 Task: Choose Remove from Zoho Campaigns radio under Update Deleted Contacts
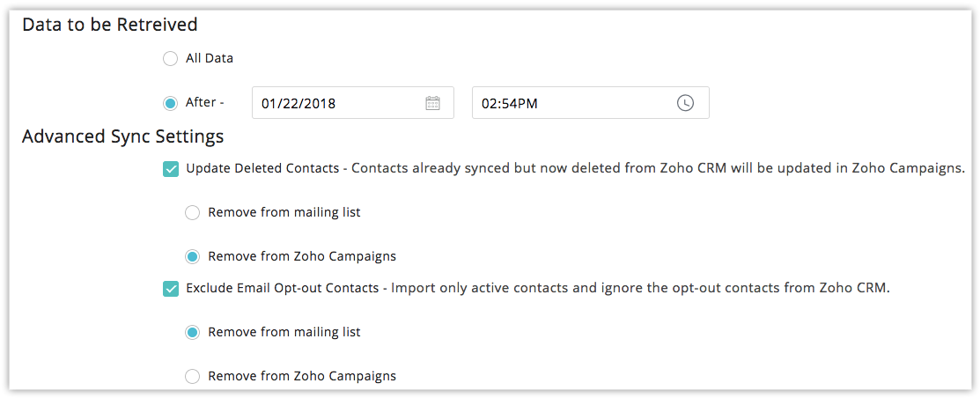point(193,257)
